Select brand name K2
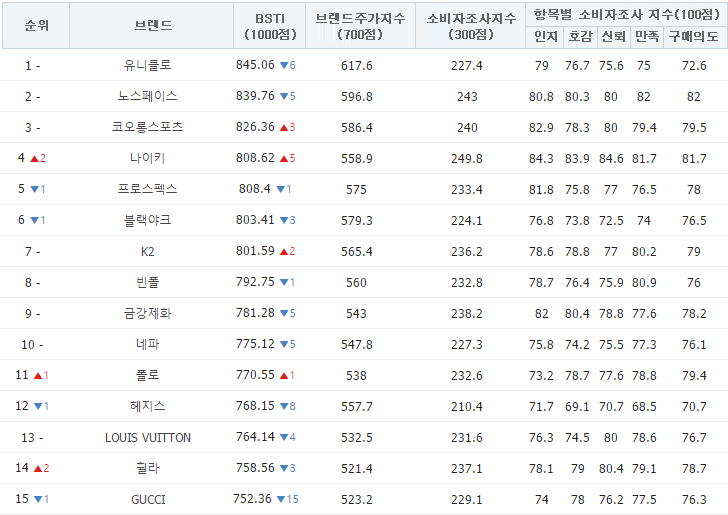Viewport: 728px width, 515px height. pos(148,251)
